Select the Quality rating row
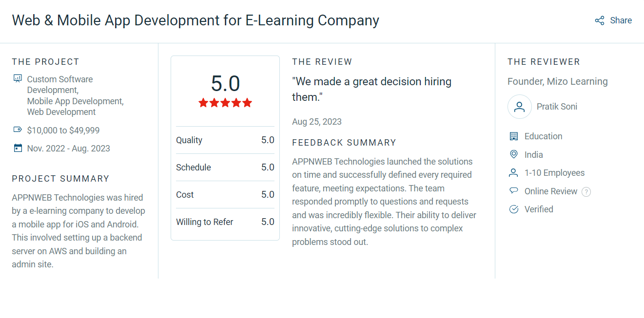The width and height of the screenshot is (644, 318). 225,140
